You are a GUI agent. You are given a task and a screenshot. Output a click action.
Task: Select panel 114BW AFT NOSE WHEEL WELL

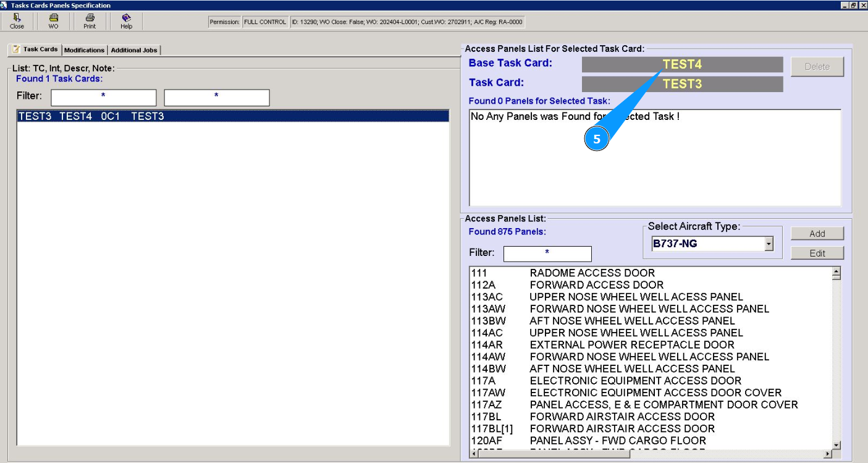651,368
